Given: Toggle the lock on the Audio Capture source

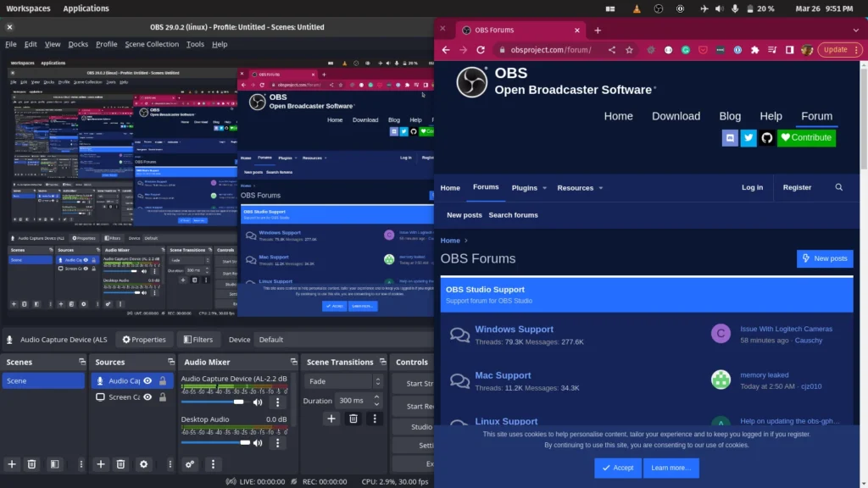Looking at the screenshot, I should point(162,381).
